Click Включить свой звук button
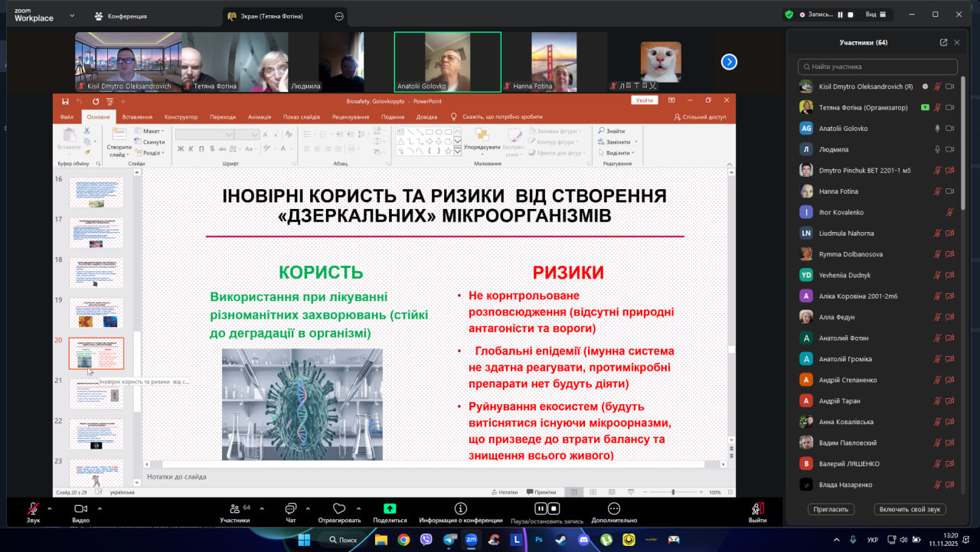Viewport: 980px width, 552px height. tap(910, 509)
